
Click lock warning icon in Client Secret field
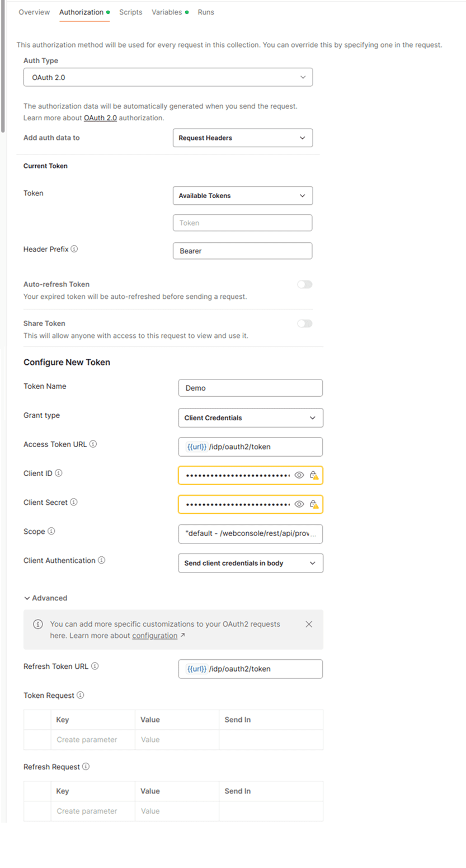[x=314, y=504]
